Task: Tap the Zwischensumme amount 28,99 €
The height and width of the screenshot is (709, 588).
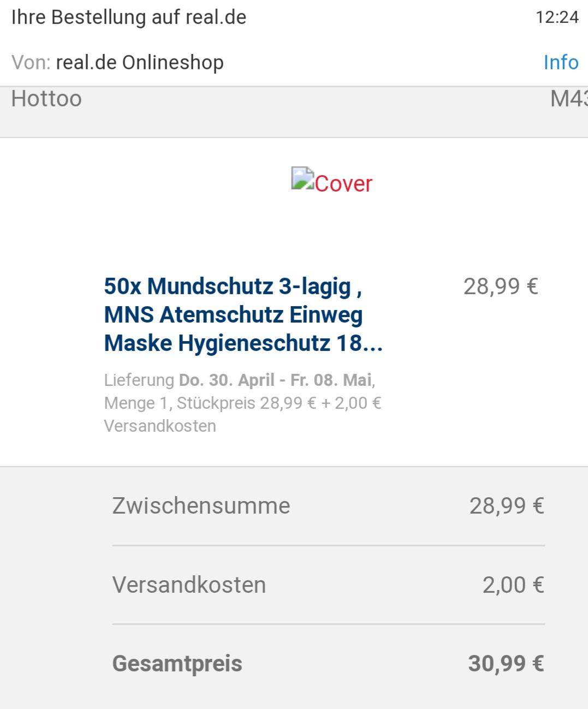Action: [507, 506]
